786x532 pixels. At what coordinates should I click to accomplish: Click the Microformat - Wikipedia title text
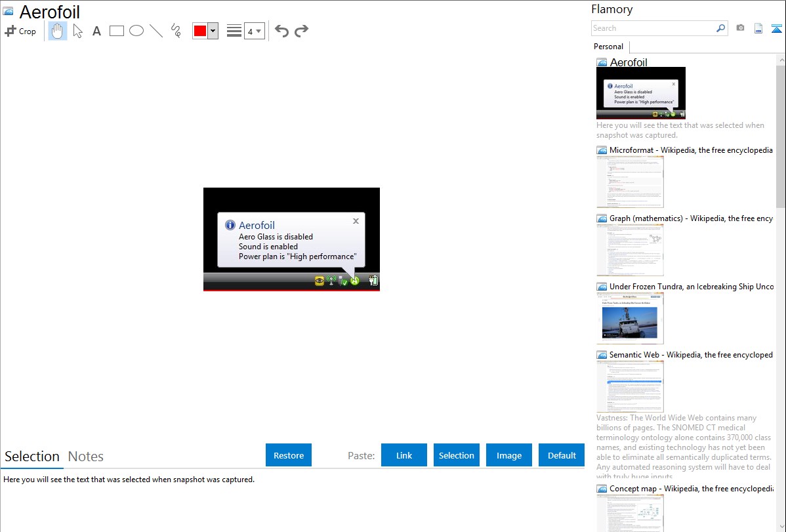[x=691, y=150]
